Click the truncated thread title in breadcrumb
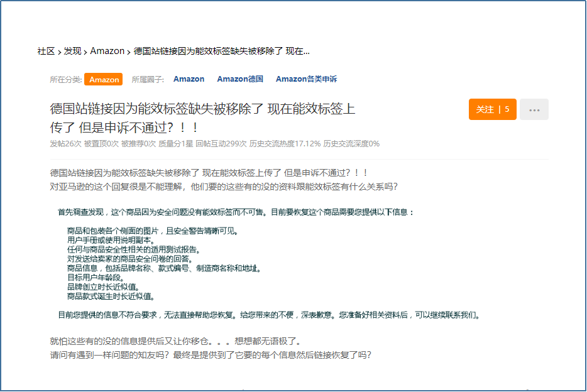 pos(221,51)
